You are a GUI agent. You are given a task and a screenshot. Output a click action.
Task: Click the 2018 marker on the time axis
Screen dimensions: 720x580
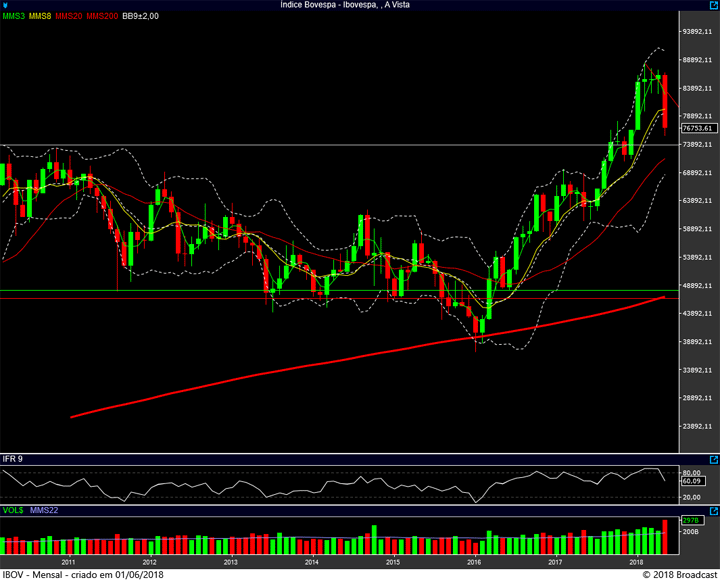coord(638,563)
